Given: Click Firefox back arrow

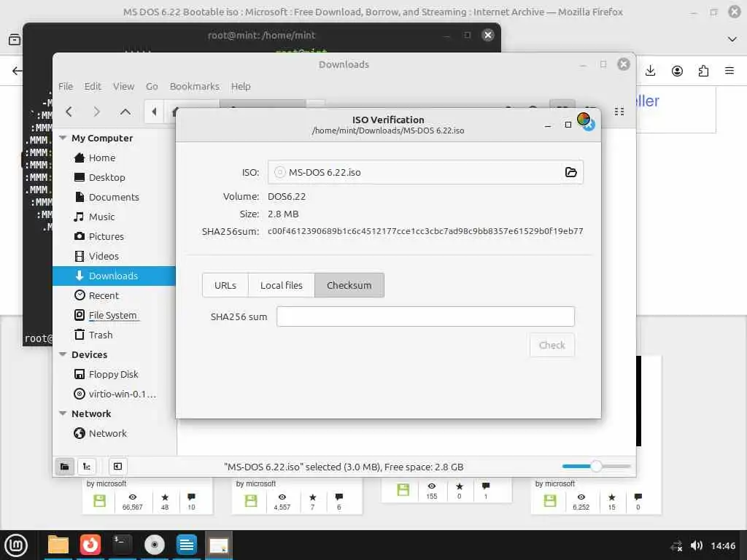Looking at the screenshot, I should pyautogui.click(x=18, y=71).
